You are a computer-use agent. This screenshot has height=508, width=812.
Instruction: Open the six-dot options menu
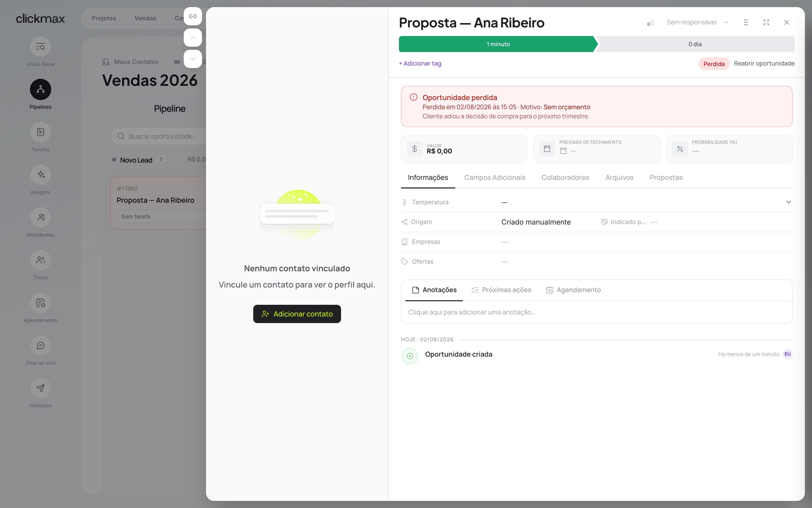(746, 23)
